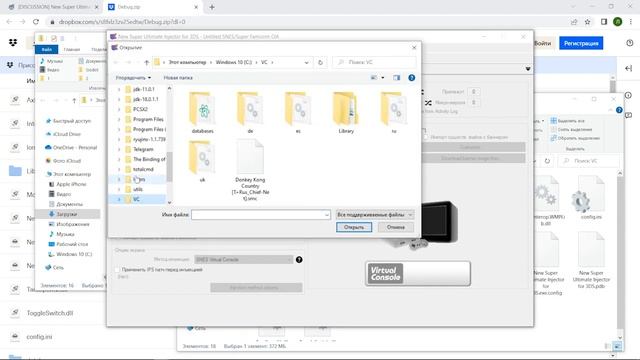Screen dimensions: 640x360
Task: Expand the PCSX2 tree node
Action: [x=119, y=109]
